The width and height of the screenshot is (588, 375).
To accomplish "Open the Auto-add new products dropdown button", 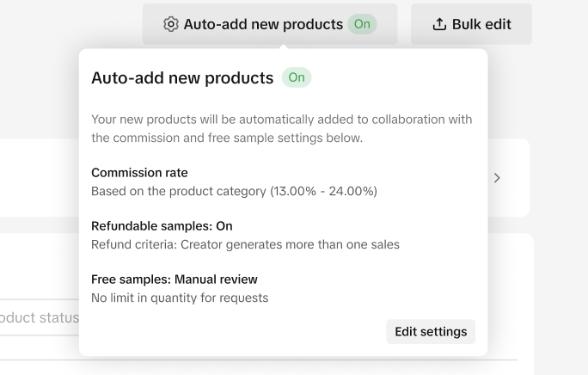I will 262,24.
